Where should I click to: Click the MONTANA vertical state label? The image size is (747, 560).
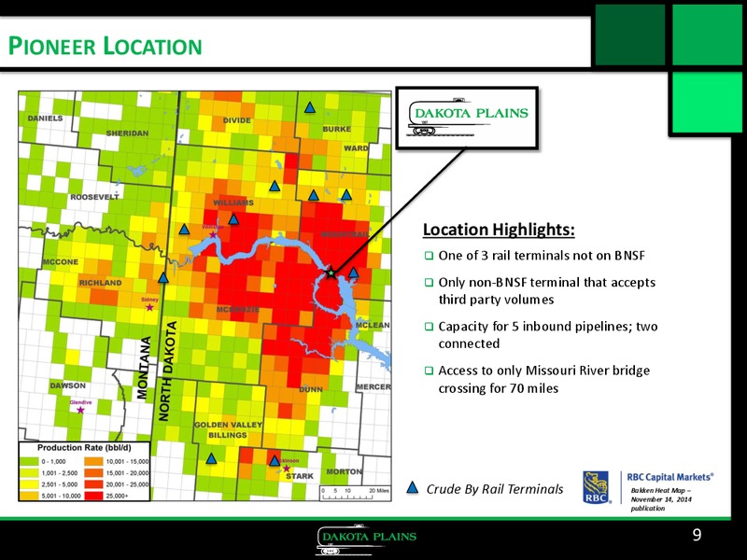tap(144, 367)
